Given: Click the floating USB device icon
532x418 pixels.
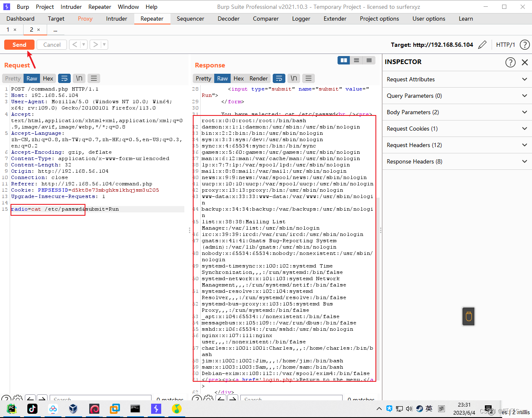Looking at the screenshot, I should [468, 316].
